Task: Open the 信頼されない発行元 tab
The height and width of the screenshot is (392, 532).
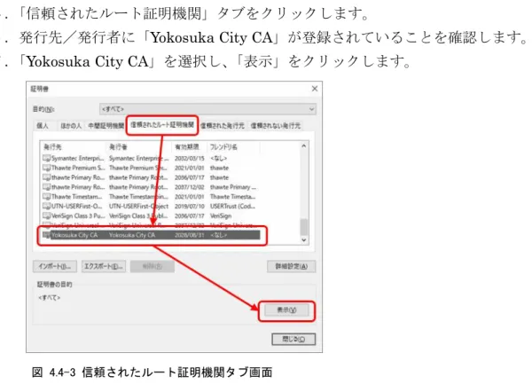Action: pyautogui.click(x=276, y=126)
